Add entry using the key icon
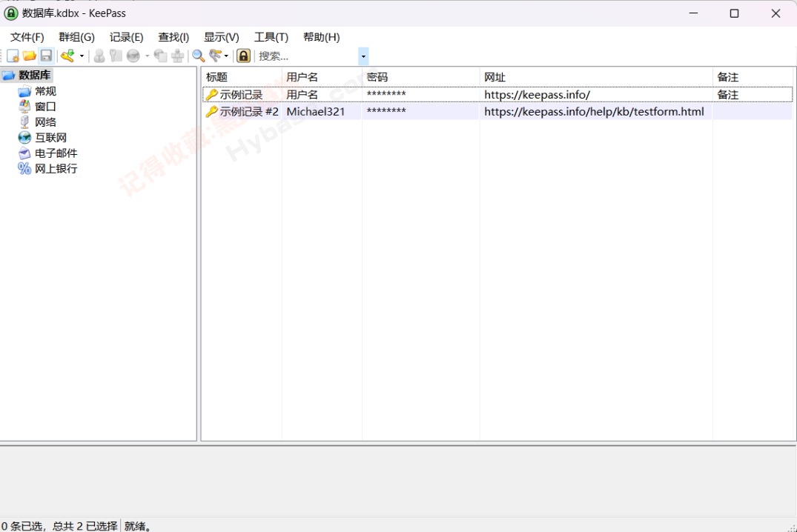 tap(67, 56)
